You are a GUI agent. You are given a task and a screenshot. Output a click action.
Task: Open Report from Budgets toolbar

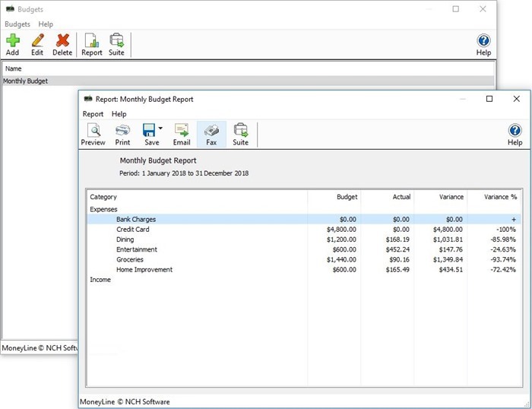(x=92, y=44)
